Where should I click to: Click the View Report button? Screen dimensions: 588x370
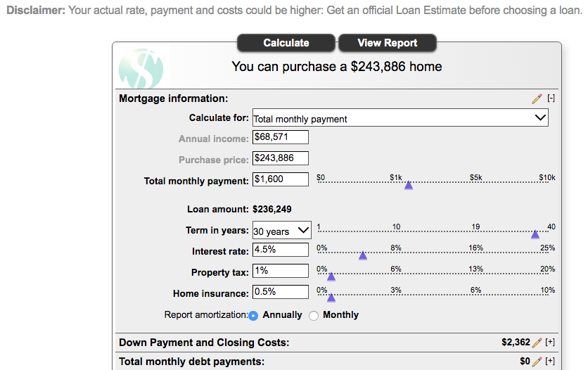click(x=388, y=43)
